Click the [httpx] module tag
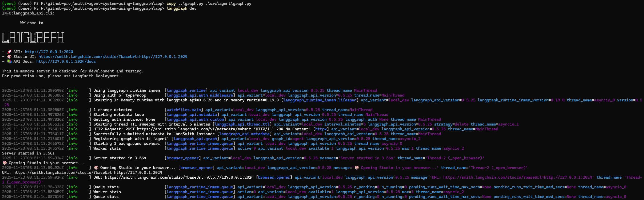The height and width of the screenshot is (200, 644). tap(321, 129)
